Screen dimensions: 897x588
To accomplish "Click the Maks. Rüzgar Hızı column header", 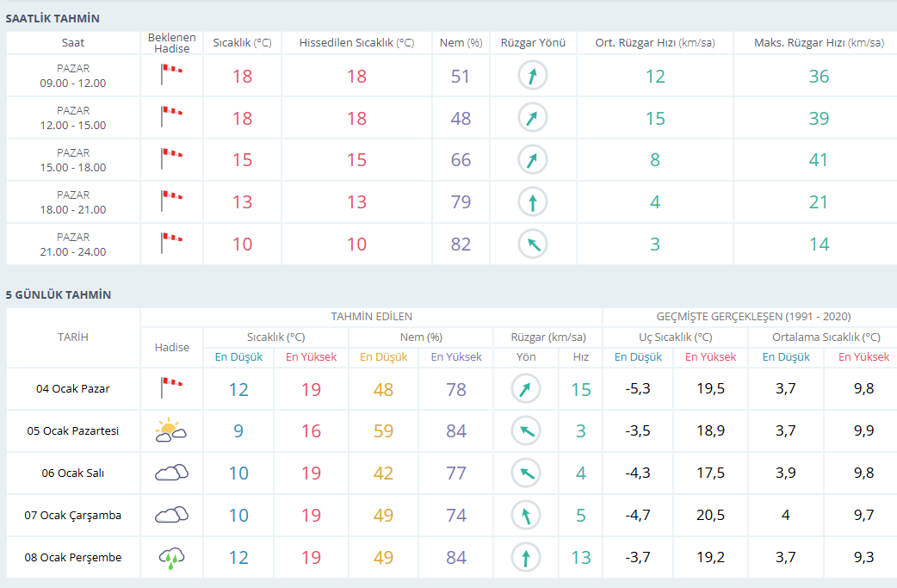I will 819,43.
